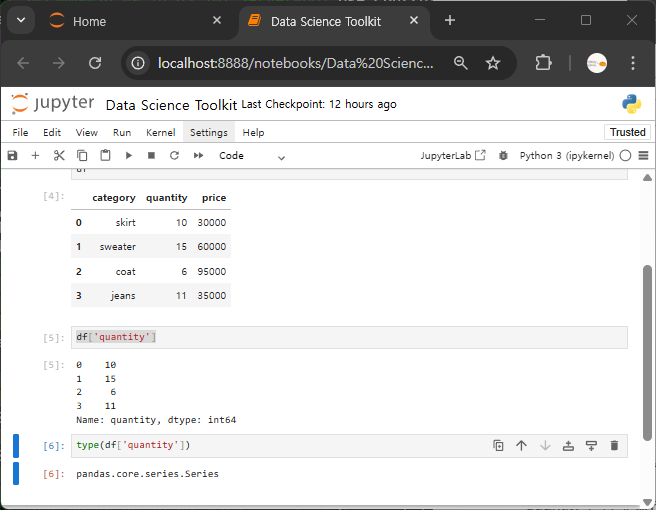
Task: Close the Home browser tab
Action: 217,20
